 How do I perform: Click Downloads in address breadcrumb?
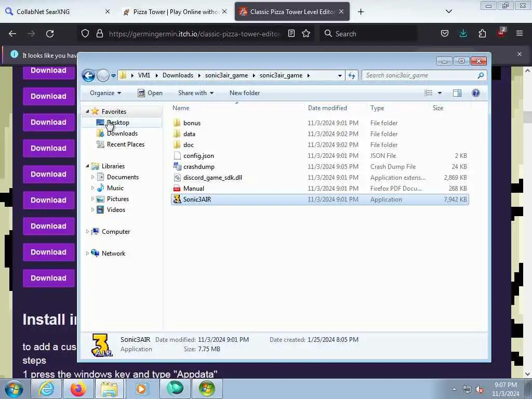(x=178, y=75)
